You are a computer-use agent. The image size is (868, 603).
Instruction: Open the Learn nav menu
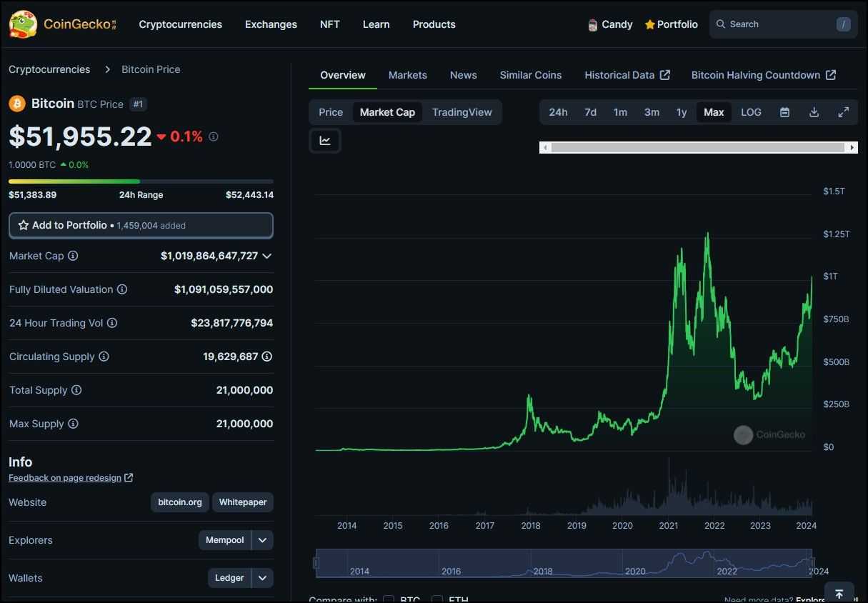tap(376, 24)
